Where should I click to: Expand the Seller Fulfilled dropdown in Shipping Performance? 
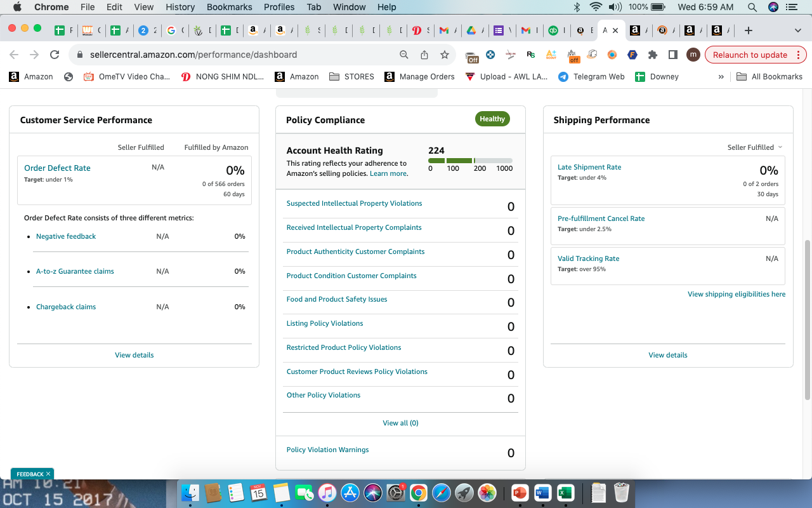click(755, 147)
